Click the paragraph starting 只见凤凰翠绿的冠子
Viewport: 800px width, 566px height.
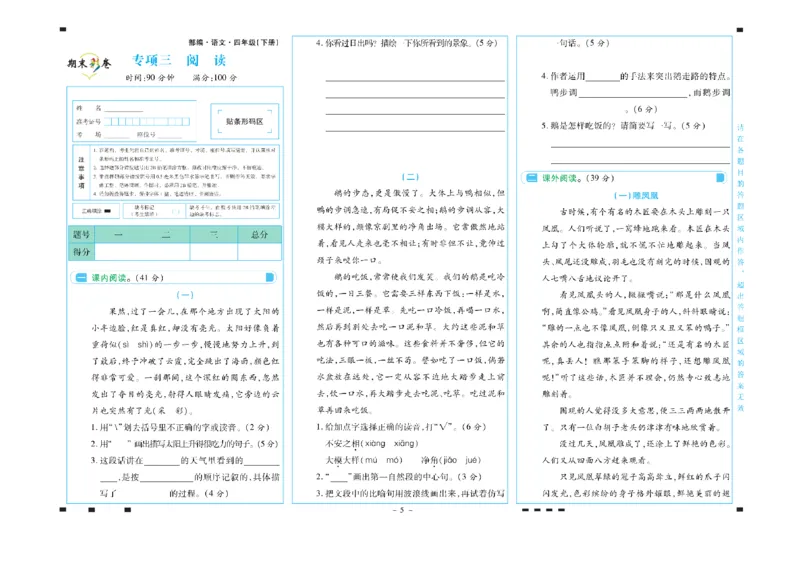point(636,485)
